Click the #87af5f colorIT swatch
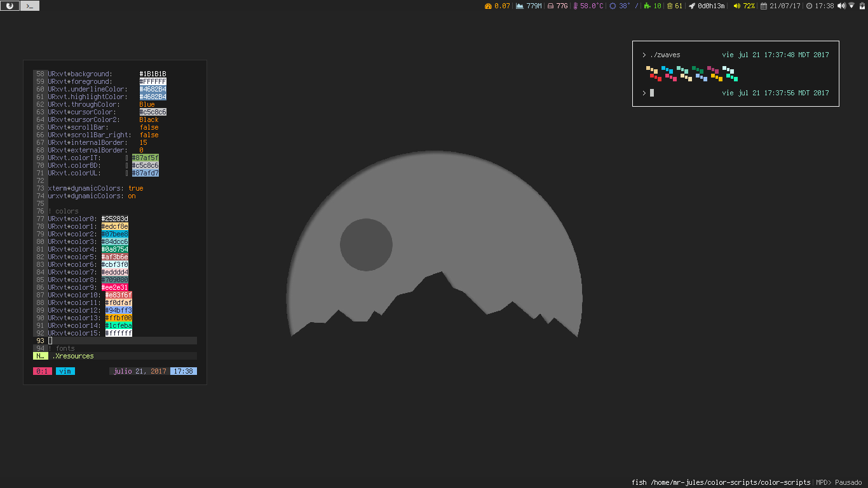This screenshot has height=488, width=868. point(146,158)
